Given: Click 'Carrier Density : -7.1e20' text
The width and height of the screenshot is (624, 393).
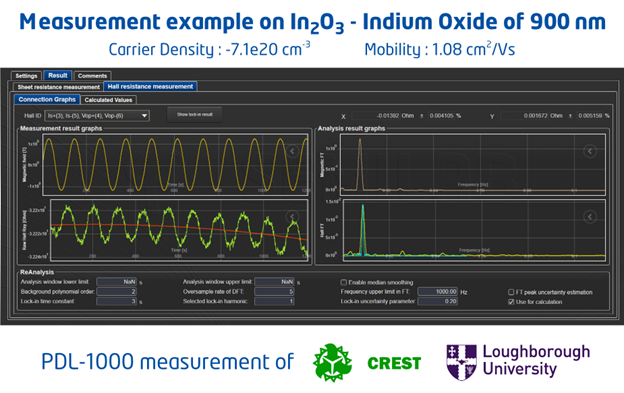Looking at the screenshot, I should point(209,49).
